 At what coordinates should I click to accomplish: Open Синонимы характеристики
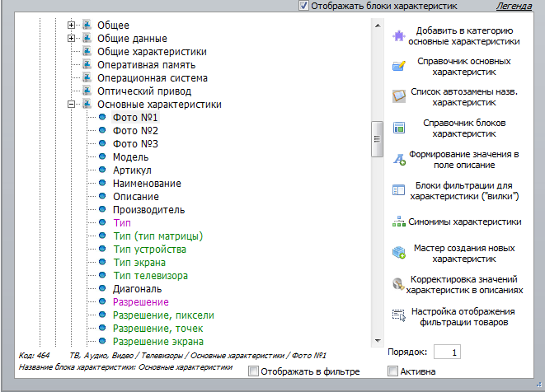tap(465, 222)
